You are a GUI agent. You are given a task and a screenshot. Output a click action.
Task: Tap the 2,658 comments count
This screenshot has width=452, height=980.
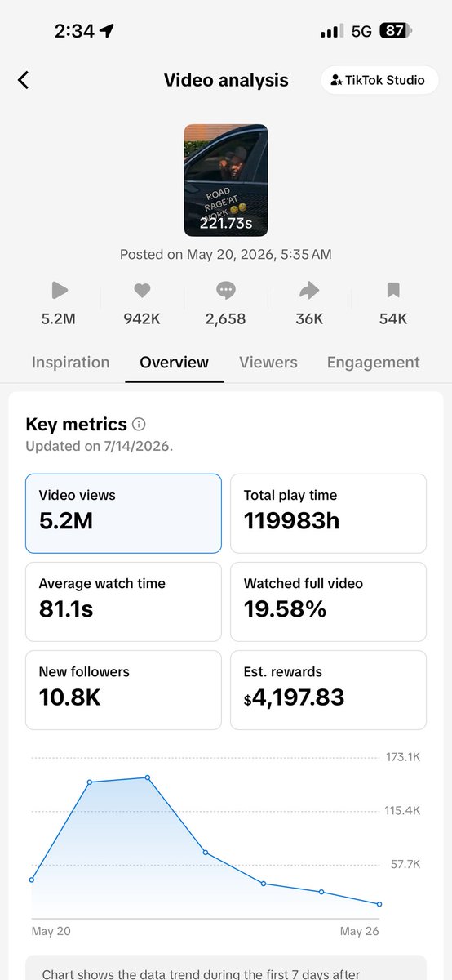pyautogui.click(x=226, y=319)
